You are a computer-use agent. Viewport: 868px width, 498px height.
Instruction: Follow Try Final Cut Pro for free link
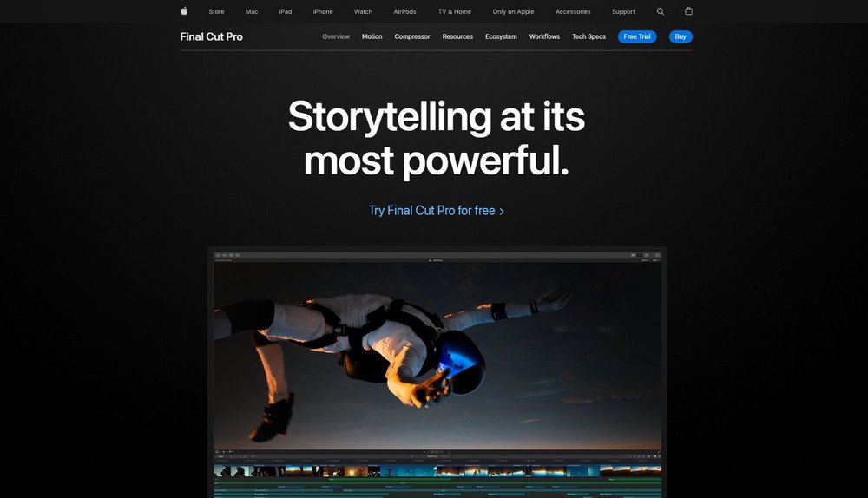[x=437, y=211]
